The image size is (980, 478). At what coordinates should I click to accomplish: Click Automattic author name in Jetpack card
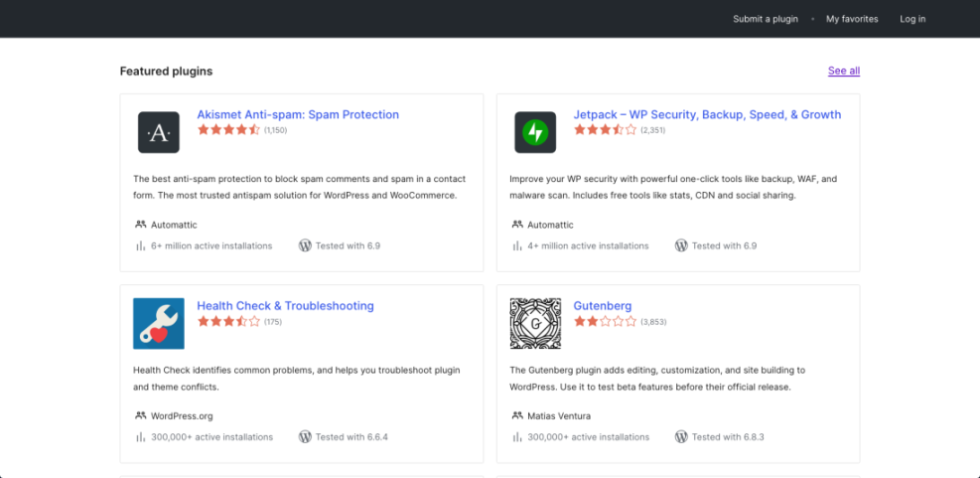point(550,225)
